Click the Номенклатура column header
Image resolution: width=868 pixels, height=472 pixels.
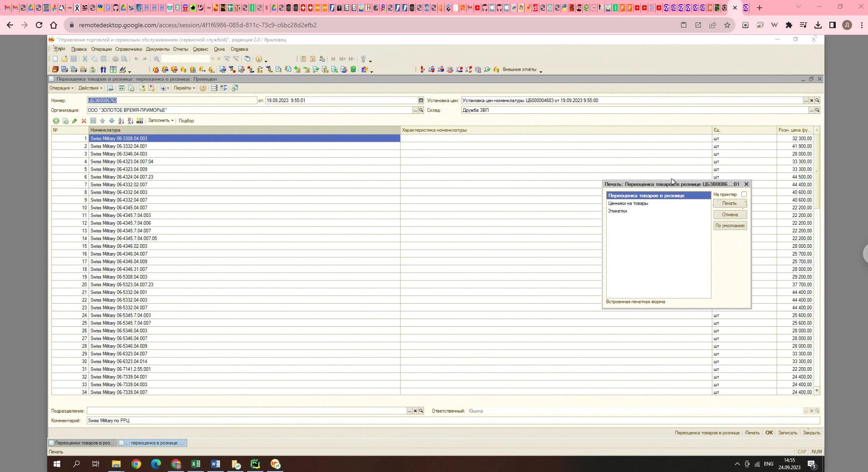[x=244, y=130]
